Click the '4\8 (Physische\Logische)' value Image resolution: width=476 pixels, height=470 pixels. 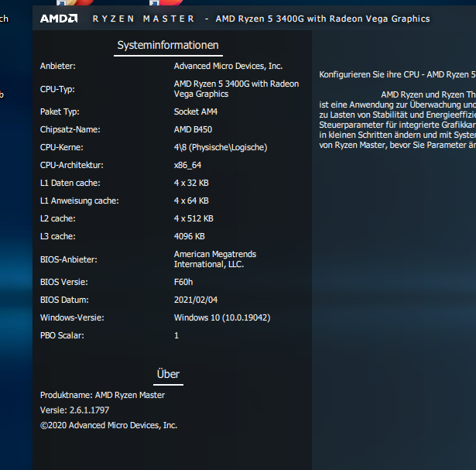coord(221,147)
